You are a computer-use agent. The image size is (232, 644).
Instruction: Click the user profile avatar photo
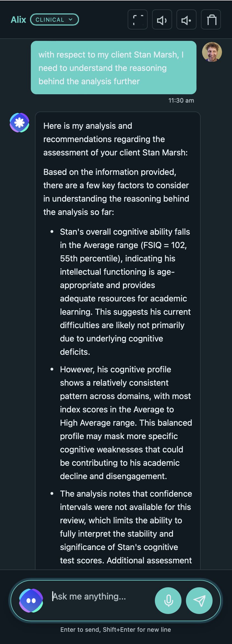tap(212, 52)
